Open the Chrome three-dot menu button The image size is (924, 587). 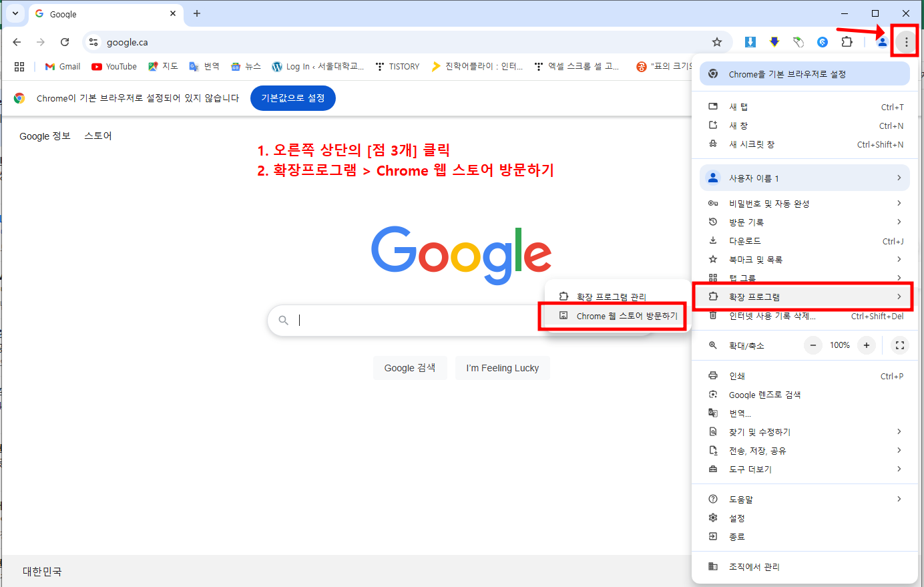point(906,42)
